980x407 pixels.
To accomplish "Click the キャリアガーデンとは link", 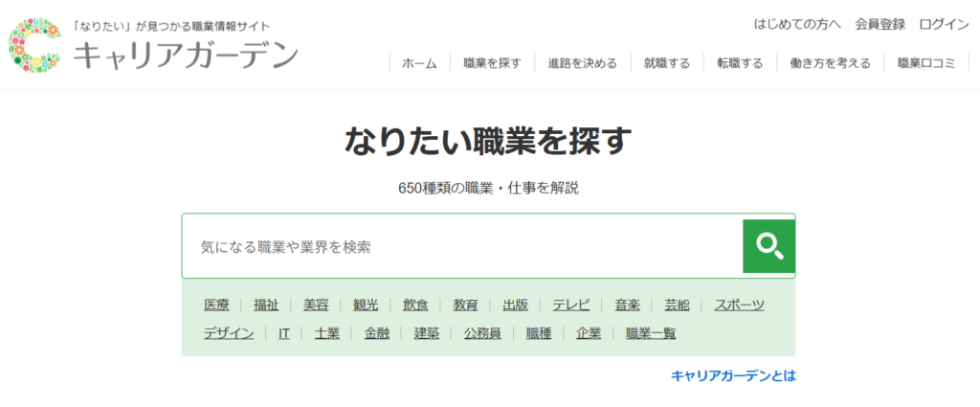I will [733, 375].
